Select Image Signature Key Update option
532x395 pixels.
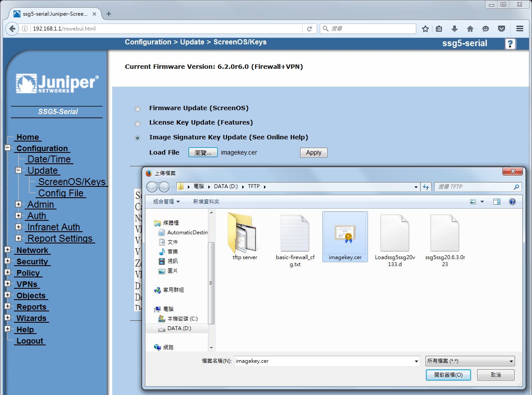coord(137,138)
